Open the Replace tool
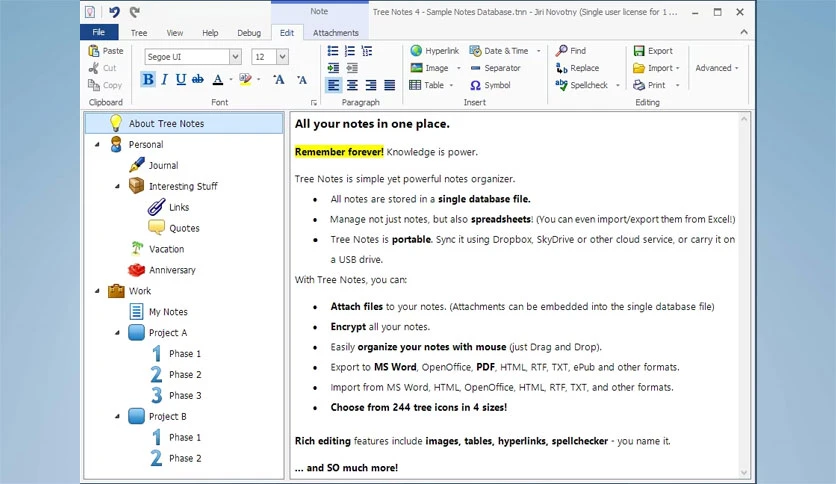The image size is (836, 484). coord(577,68)
